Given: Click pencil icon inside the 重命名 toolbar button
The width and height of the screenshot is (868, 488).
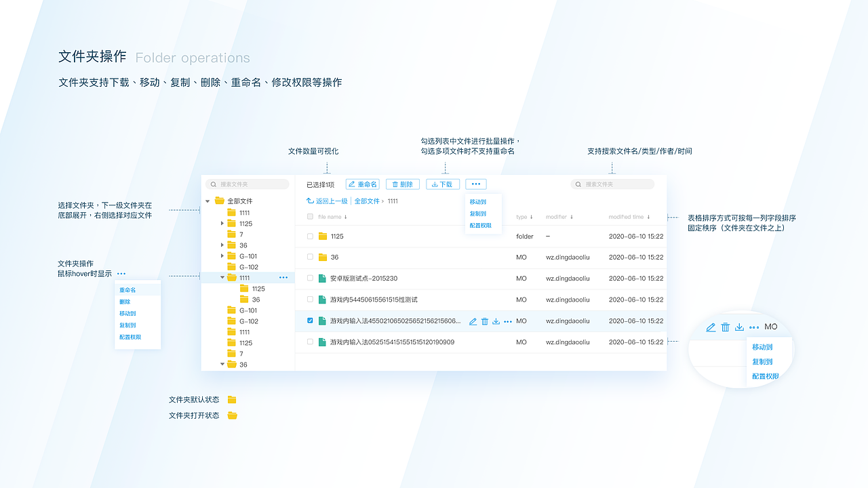Looking at the screenshot, I should 352,184.
